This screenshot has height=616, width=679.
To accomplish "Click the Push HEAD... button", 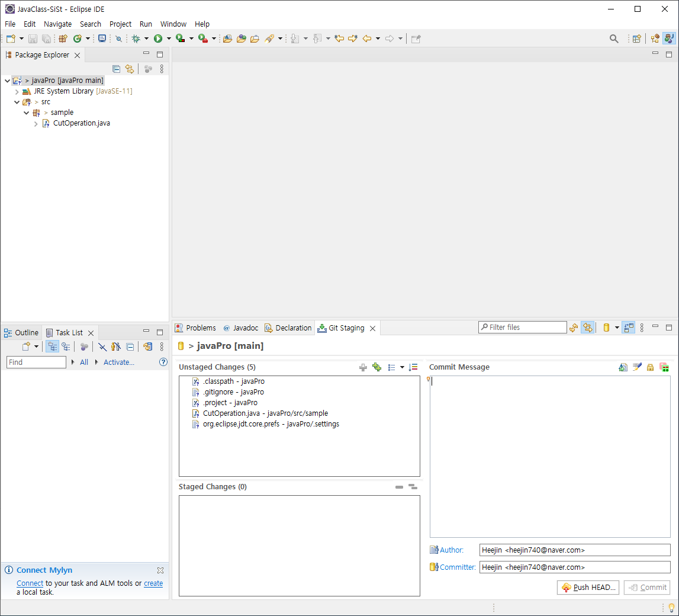I will pos(588,588).
